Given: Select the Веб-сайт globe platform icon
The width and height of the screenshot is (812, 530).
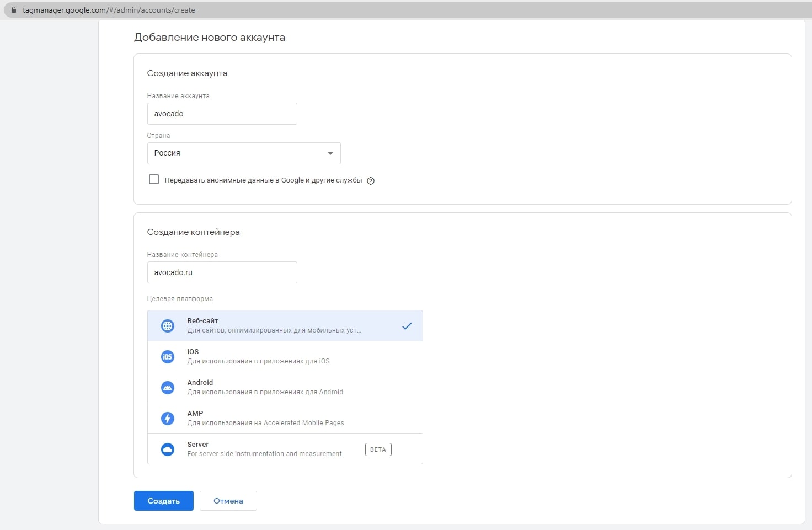Looking at the screenshot, I should coord(167,325).
